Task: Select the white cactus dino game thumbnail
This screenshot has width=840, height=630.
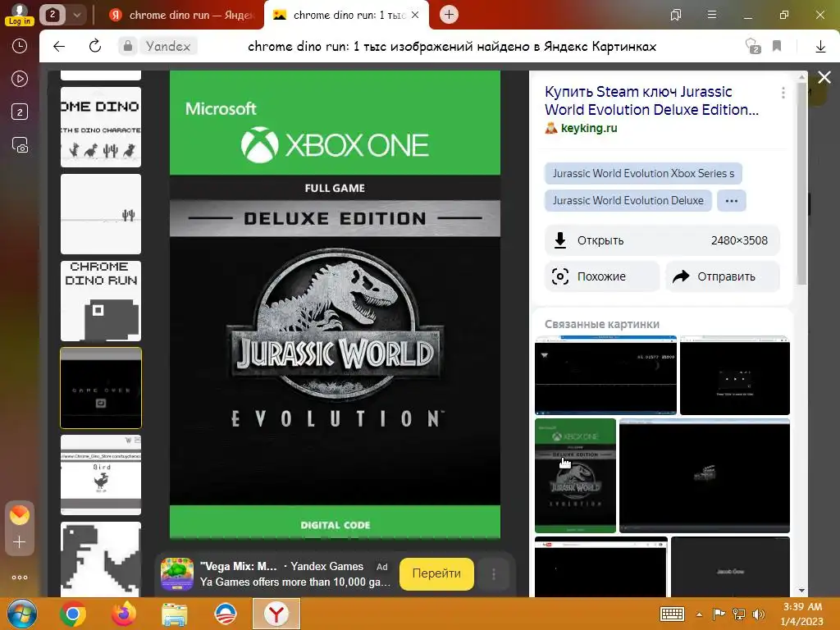Action: 101,214
